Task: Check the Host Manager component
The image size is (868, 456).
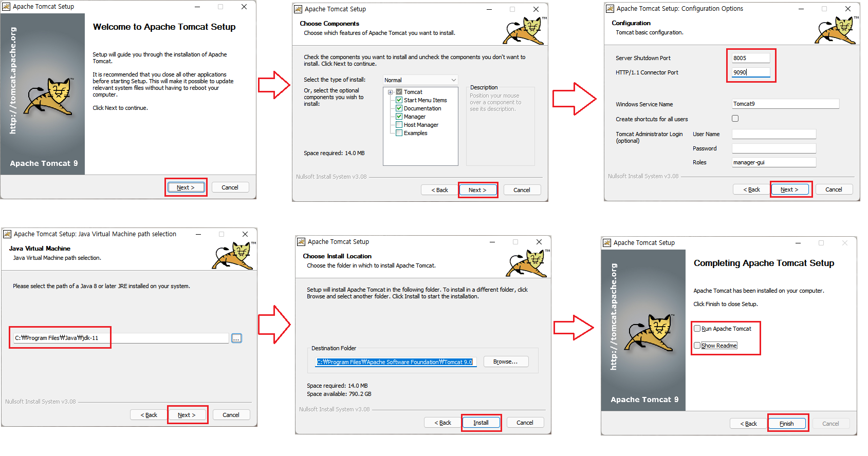Action: (399, 125)
